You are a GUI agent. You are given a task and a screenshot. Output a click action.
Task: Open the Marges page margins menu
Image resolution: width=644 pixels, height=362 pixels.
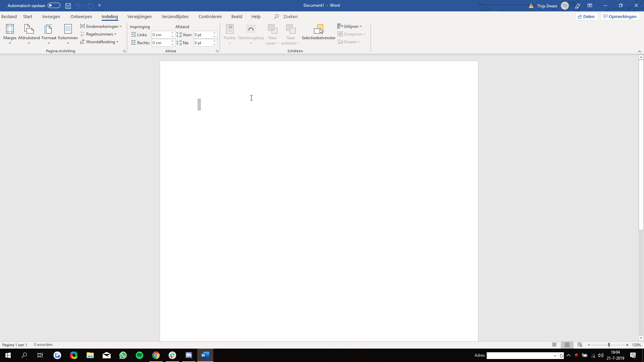tap(10, 34)
